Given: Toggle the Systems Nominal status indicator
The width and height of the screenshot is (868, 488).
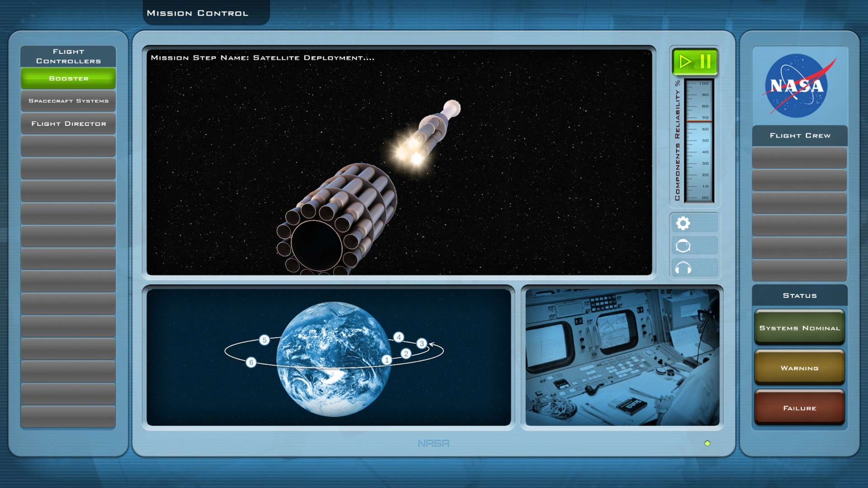Looking at the screenshot, I should click(x=799, y=328).
